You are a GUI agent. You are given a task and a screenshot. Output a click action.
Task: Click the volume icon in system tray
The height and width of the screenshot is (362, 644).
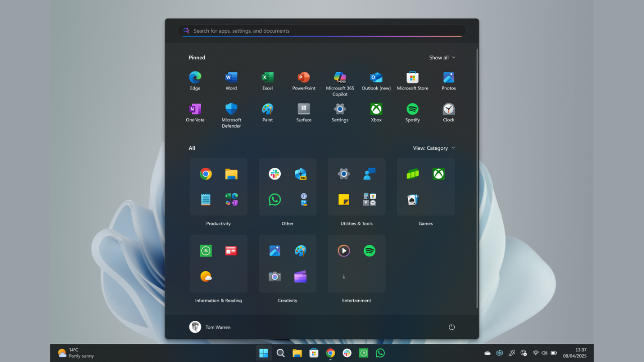click(x=544, y=353)
